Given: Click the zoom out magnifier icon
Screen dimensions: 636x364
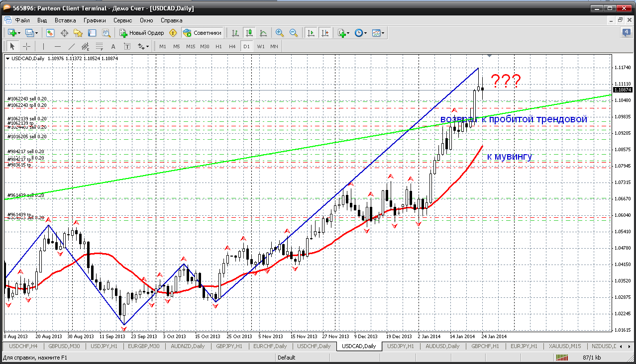Looking at the screenshot, I should coord(294,33).
